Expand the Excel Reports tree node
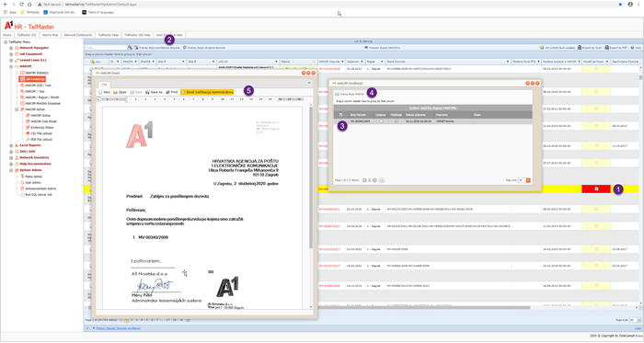644x343 pixels. (x=11, y=145)
